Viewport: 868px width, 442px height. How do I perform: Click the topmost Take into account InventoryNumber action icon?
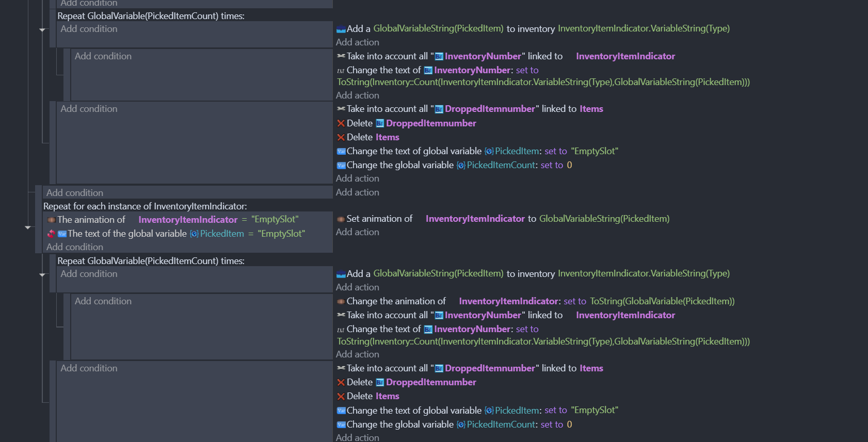[341, 56]
